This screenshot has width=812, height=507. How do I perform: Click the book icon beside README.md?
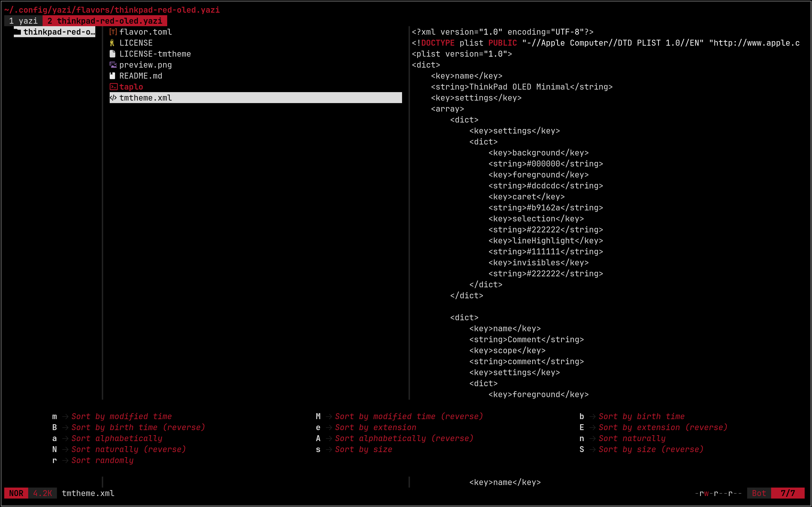(x=112, y=76)
